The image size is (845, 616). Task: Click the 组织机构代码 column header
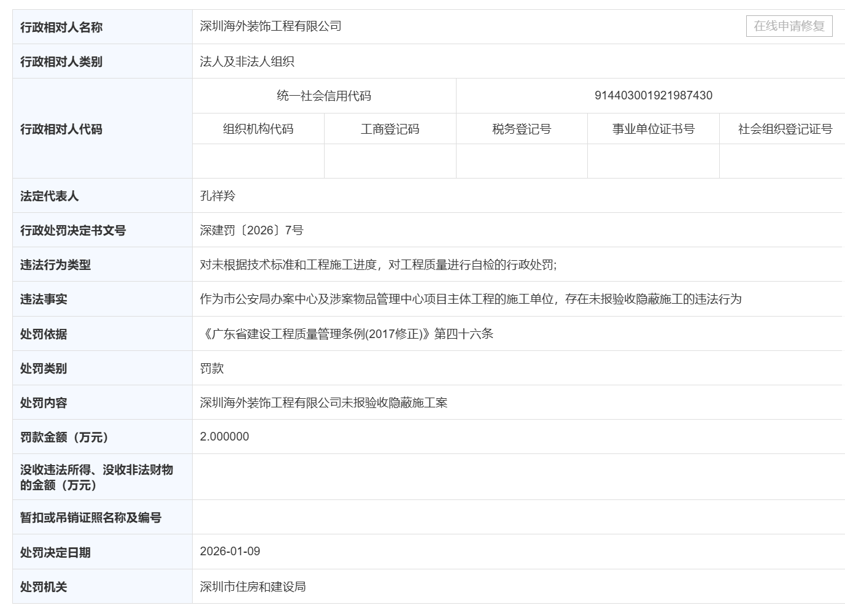tap(258, 129)
